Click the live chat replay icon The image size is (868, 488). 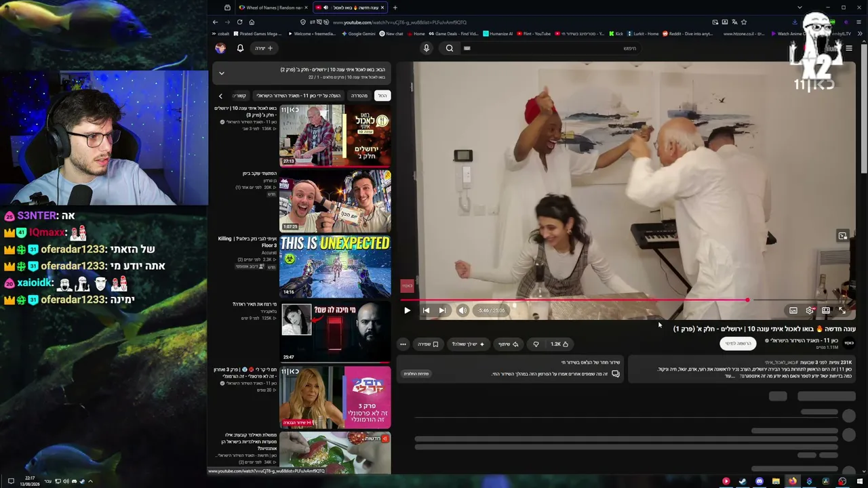tap(616, 373)
